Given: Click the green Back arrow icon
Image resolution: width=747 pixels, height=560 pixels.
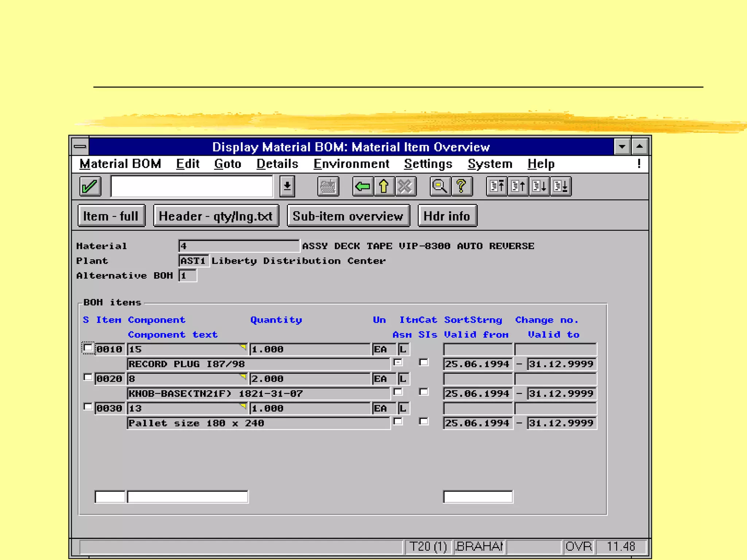Looking at the screenshot, I should point(363,186).
